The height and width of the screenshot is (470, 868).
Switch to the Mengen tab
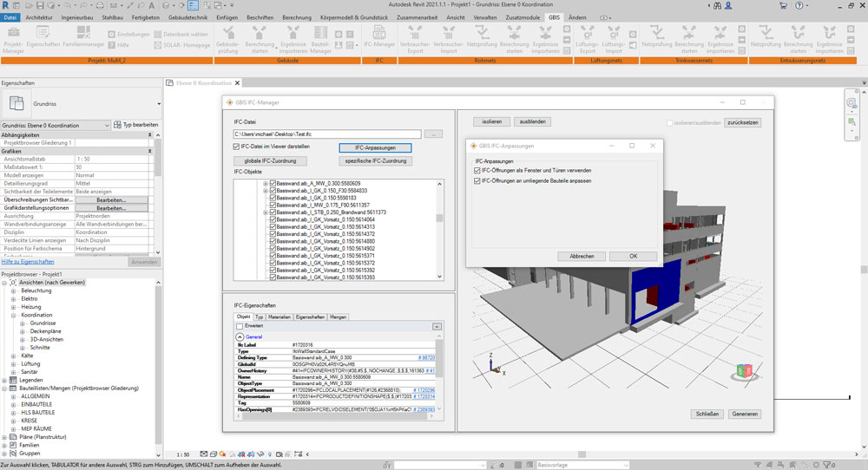tap(338, 317)
